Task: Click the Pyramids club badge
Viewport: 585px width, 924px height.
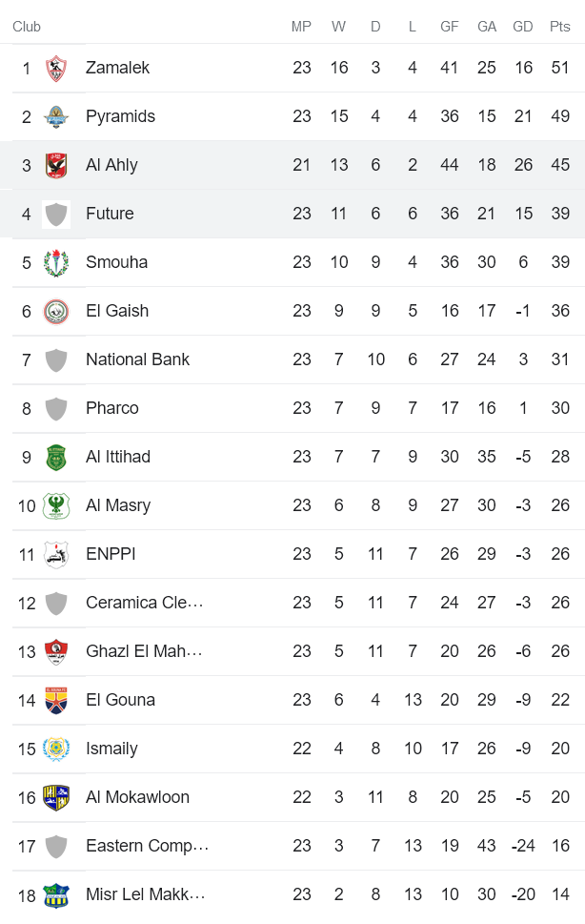Action: 57,116
